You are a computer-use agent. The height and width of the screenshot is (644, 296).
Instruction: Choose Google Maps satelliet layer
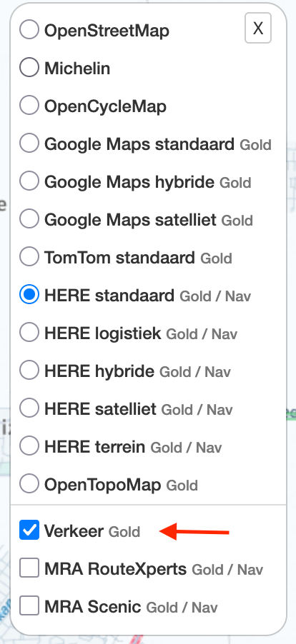(x=29, y=218)
